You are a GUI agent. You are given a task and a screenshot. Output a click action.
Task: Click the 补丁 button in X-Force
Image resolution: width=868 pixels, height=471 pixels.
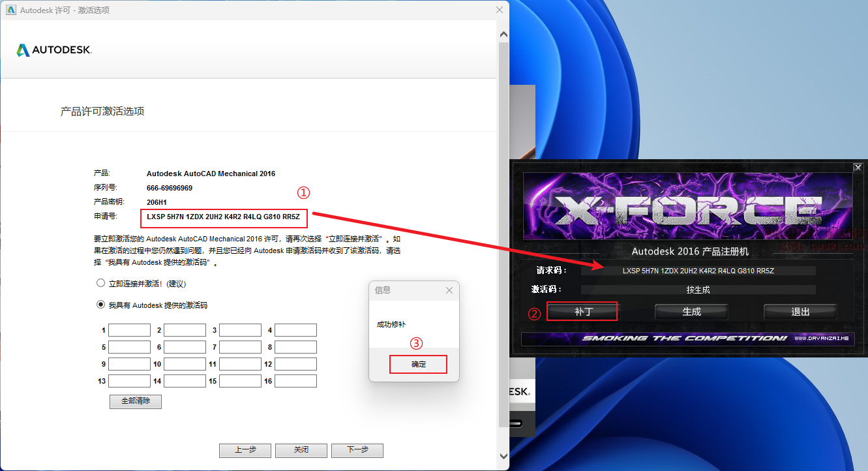click(583, 312)
